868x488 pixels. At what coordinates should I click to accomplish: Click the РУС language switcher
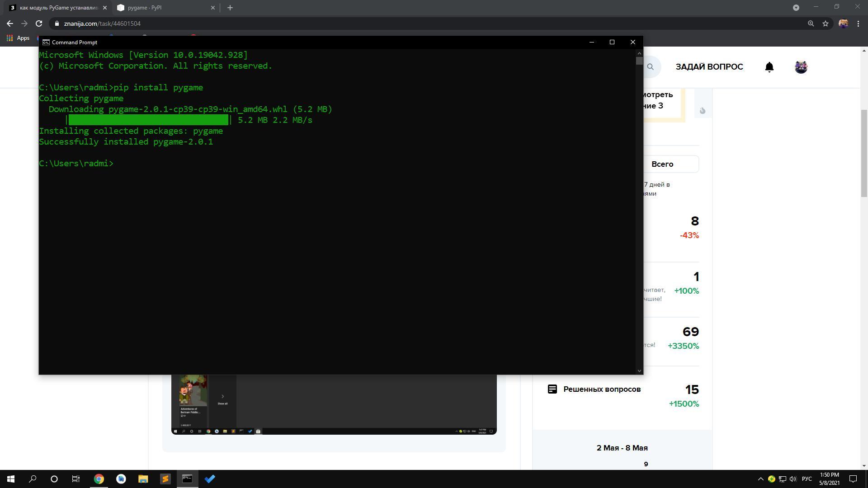[x=807, y=479]
